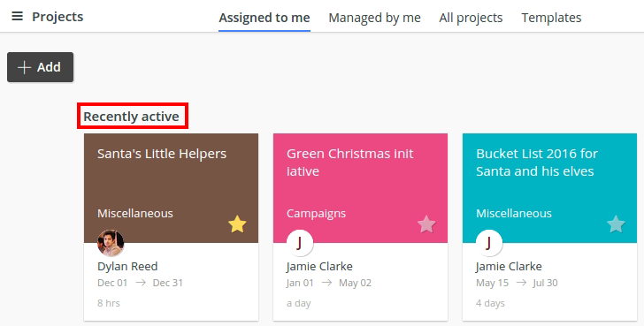Star the Bucket List 2016 project

pos(616,224)
